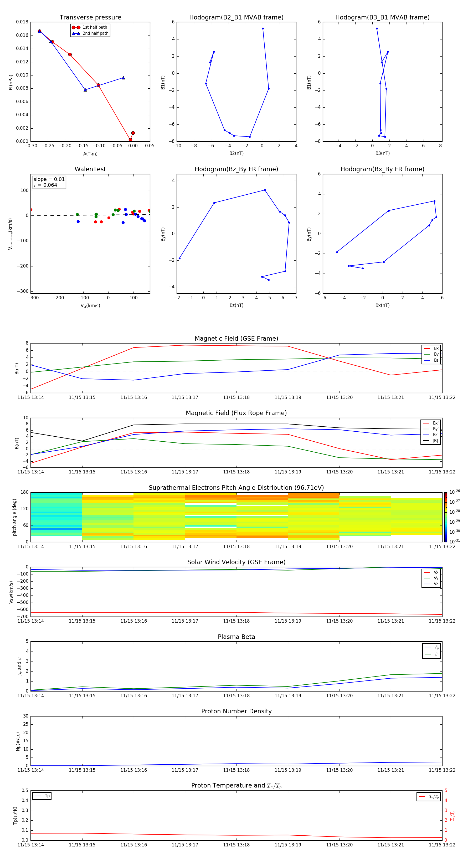Image resolution: width=473 pixels, height=868 pixels.
Task: Click 'Hodogram(B3_B1 MVAB frame)' title
Action: tap(382, 17)
